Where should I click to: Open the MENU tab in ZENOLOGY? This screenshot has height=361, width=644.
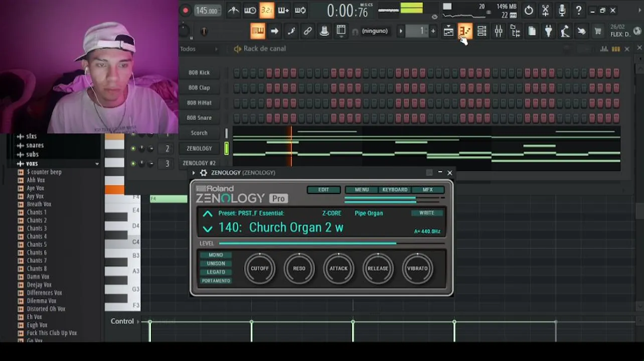pyautogui.click(x=362, y=190)
